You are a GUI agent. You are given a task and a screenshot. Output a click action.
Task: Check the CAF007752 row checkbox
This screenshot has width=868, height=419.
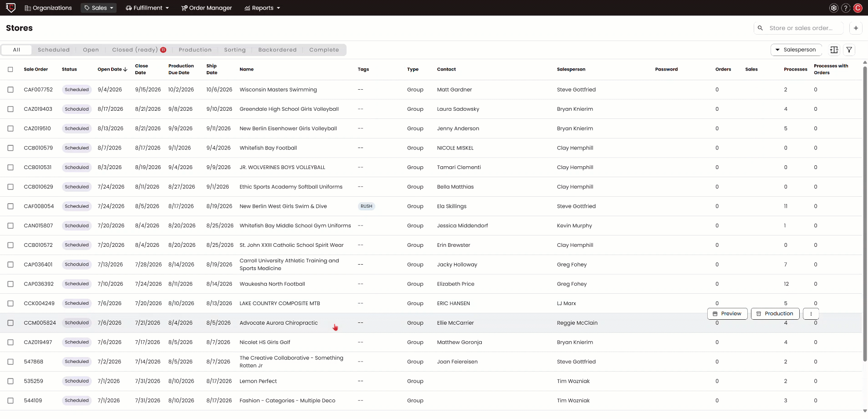pos(10,90)
